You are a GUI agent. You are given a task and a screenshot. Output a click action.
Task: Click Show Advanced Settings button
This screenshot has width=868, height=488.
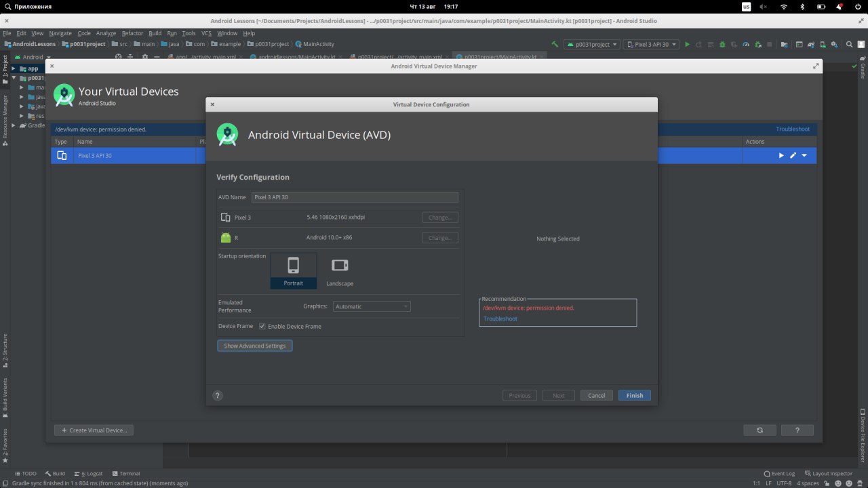(254, 346)
